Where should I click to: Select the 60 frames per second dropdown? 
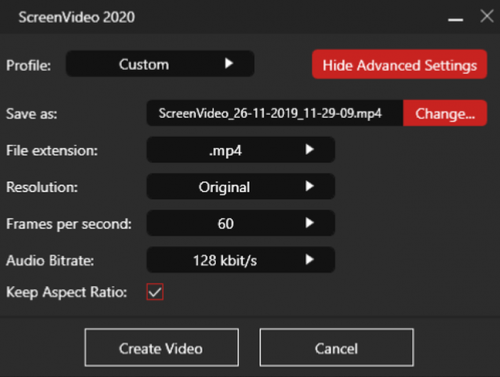[x=241, y=223]
